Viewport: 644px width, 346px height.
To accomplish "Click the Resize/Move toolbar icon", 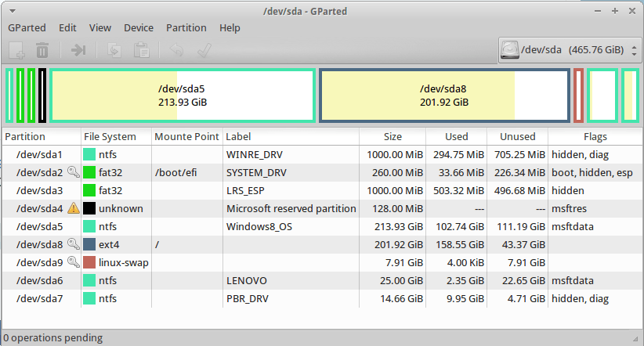I will click(x=78, y=51).
